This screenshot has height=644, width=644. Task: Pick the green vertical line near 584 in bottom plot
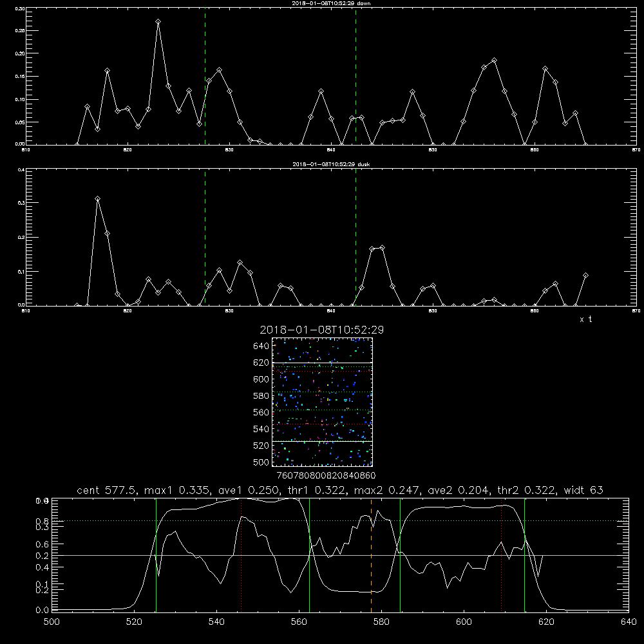[400, 555]
